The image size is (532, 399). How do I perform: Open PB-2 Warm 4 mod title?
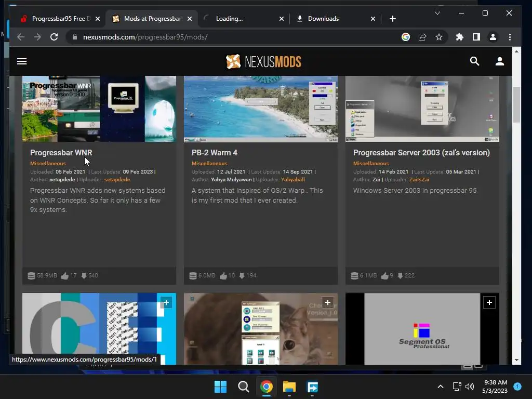click(x=215, y=153)
